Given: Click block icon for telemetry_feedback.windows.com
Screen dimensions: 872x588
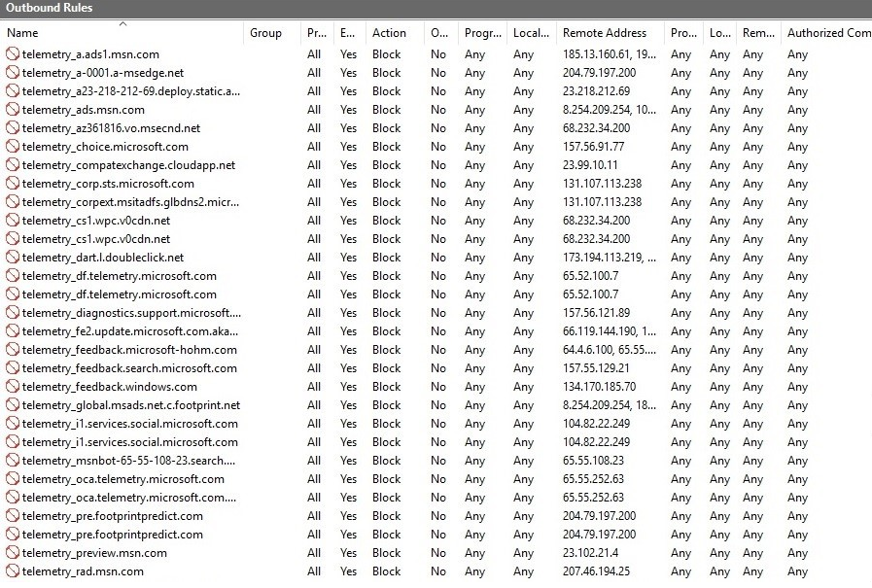Looking at the screenshot, I should 13,387.
